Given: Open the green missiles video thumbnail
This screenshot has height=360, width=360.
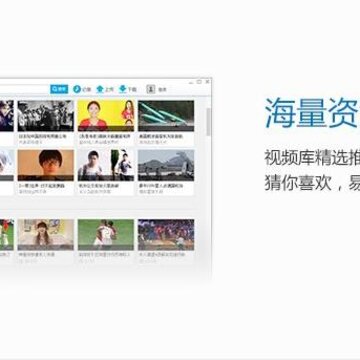Looking at the screenshot, I should tap(166, 116).
